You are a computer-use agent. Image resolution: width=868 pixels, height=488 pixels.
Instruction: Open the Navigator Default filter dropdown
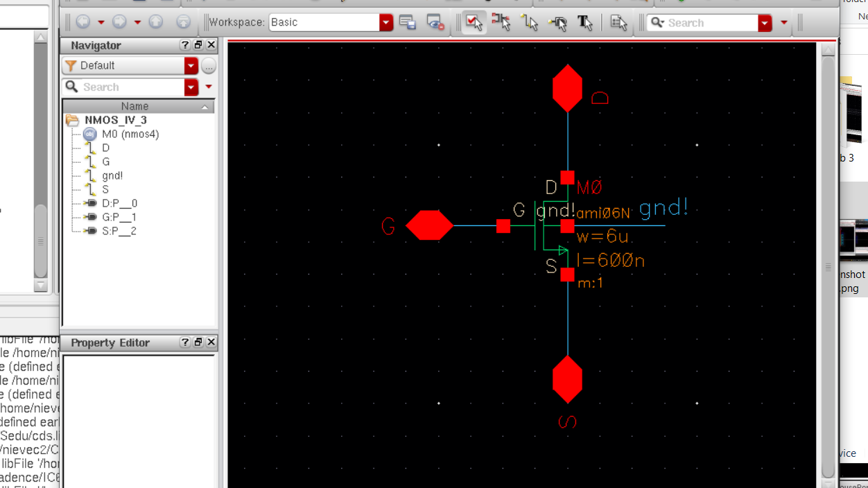tap(191, 66)
